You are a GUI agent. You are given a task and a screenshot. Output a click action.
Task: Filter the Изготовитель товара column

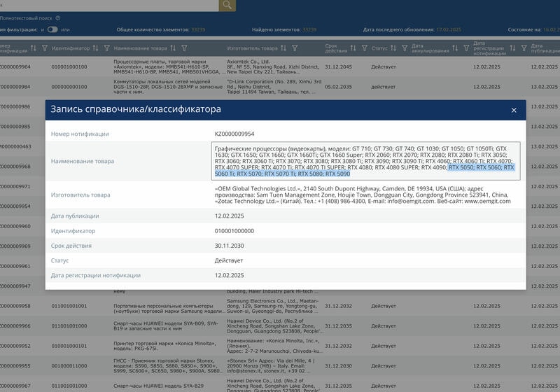coord(295,48)
